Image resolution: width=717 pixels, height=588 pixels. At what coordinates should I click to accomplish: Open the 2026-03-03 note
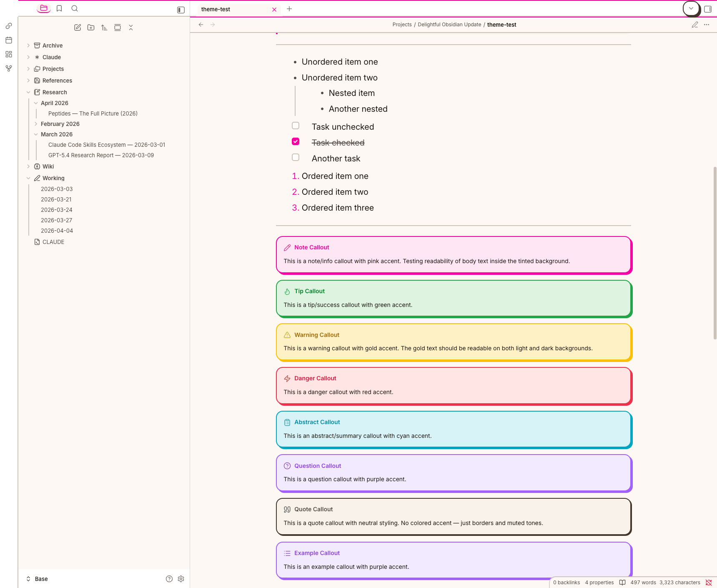(57, 189)
